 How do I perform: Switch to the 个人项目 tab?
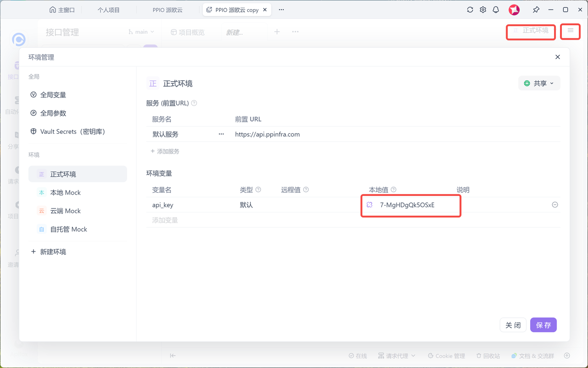pos(108,10)
